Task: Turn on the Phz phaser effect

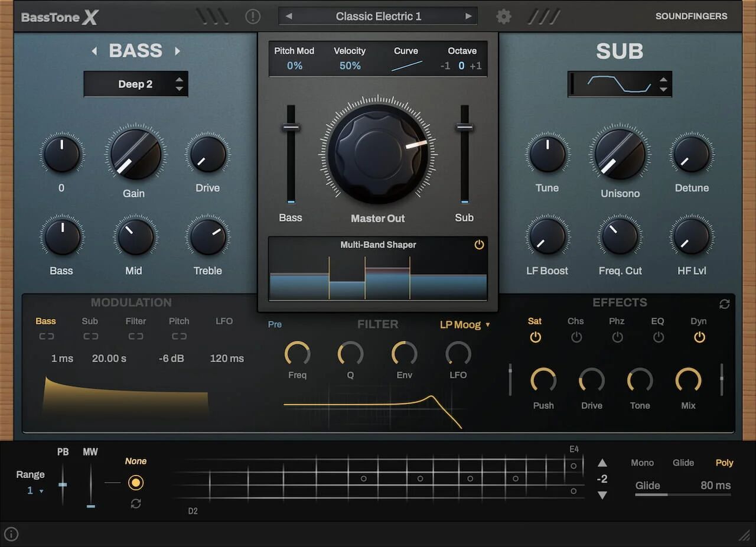Action: pyautogui.click(x=617, y=337)
